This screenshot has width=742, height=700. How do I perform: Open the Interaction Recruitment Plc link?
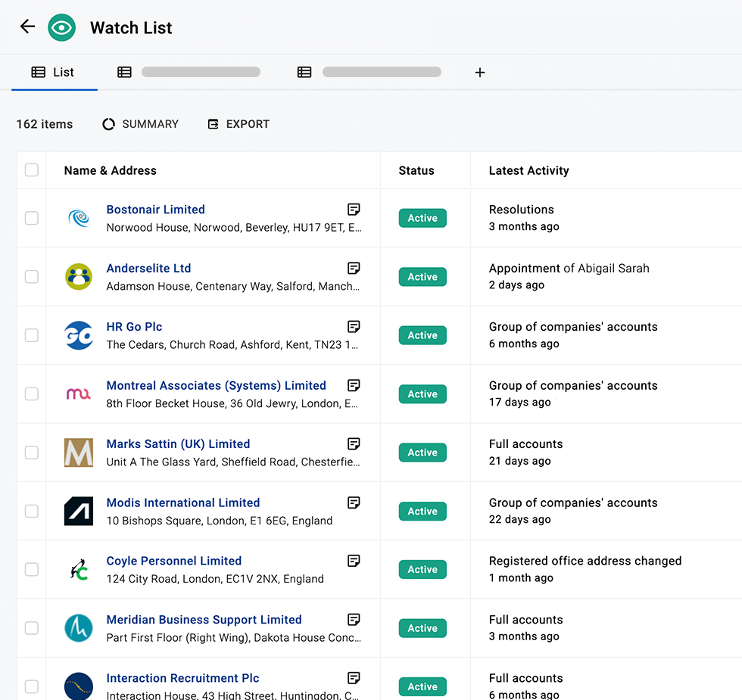pos(182,678)
